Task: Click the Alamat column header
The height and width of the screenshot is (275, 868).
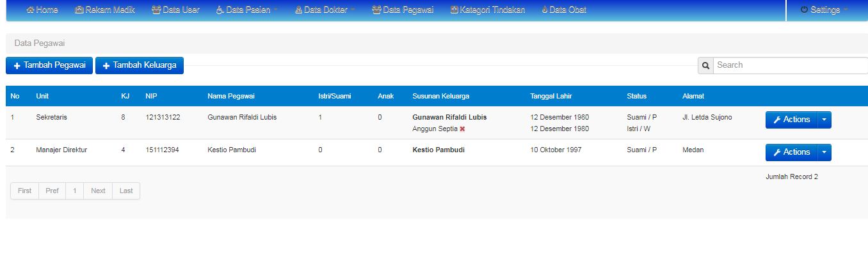Action: pos(693,96)
